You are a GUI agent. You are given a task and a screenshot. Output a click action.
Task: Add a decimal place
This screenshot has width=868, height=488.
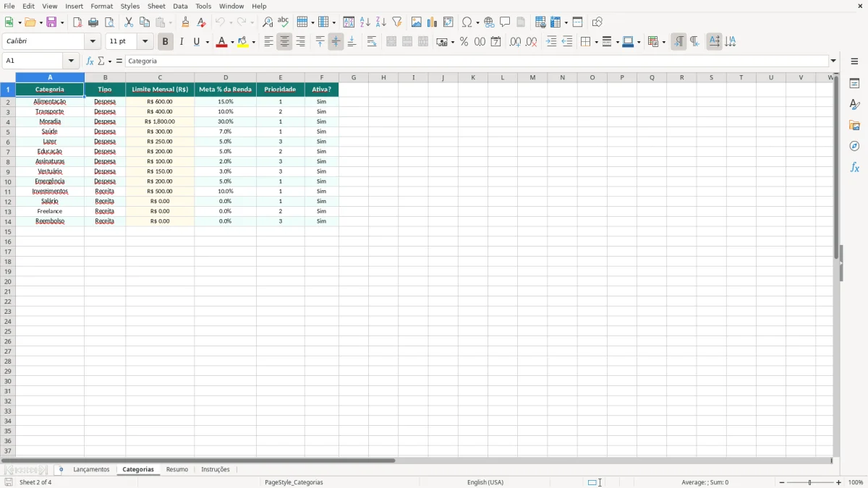click(x=515, y=42)
